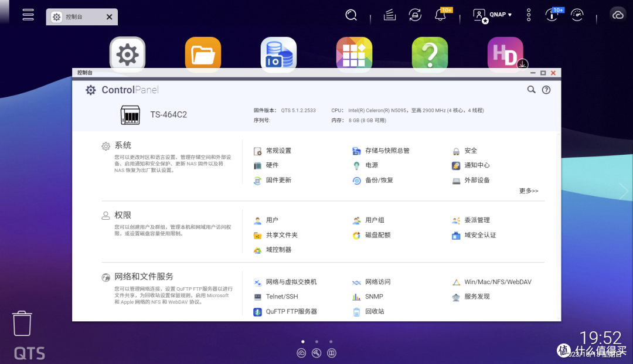Image resolution: width=633 pixels, height=364 pixels.
Task: Expand 更多>> link in 系统 section
Action: click(529, 191)
